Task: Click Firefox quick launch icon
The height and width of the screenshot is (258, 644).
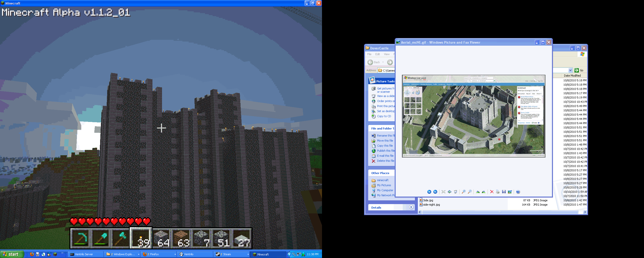Action: [x=32, y=254]
